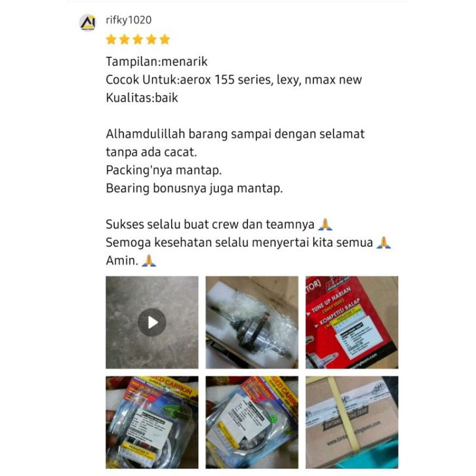Click the rifky1020 username
The image size is (476, 476).
click(129, 20)
